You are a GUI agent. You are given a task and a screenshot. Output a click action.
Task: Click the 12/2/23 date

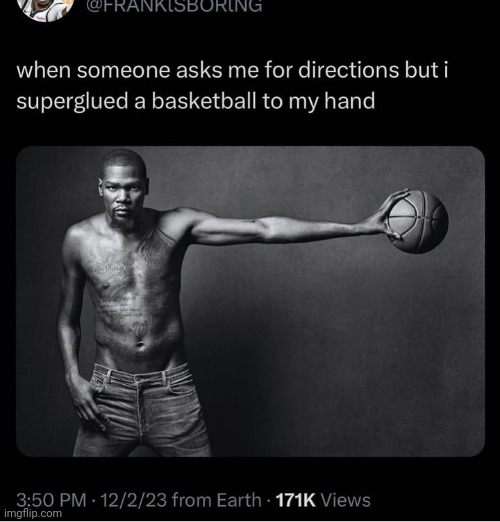point(134,500)
